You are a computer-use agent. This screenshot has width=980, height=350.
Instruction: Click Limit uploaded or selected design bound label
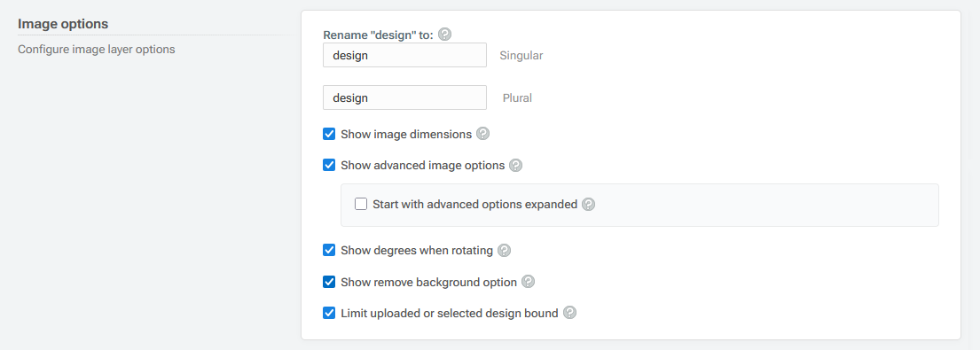tap(450, 313)
